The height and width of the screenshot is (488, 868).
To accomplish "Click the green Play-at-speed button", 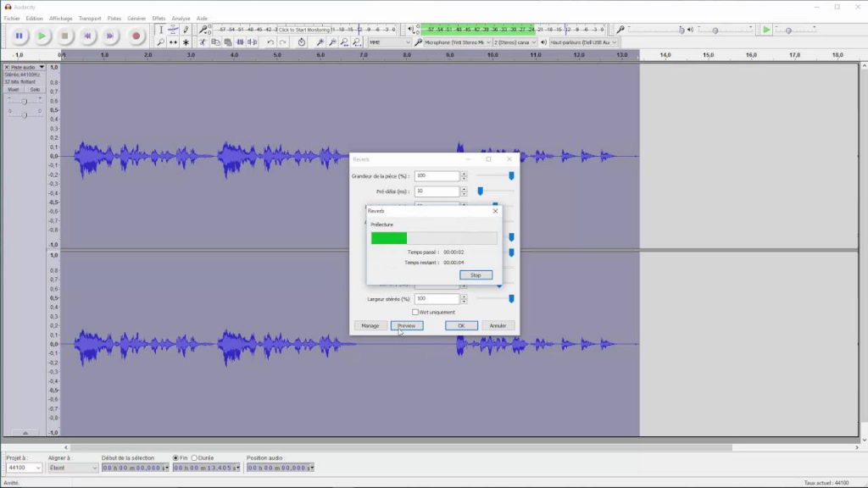I will pyautogui.click(x=766, y=30).
